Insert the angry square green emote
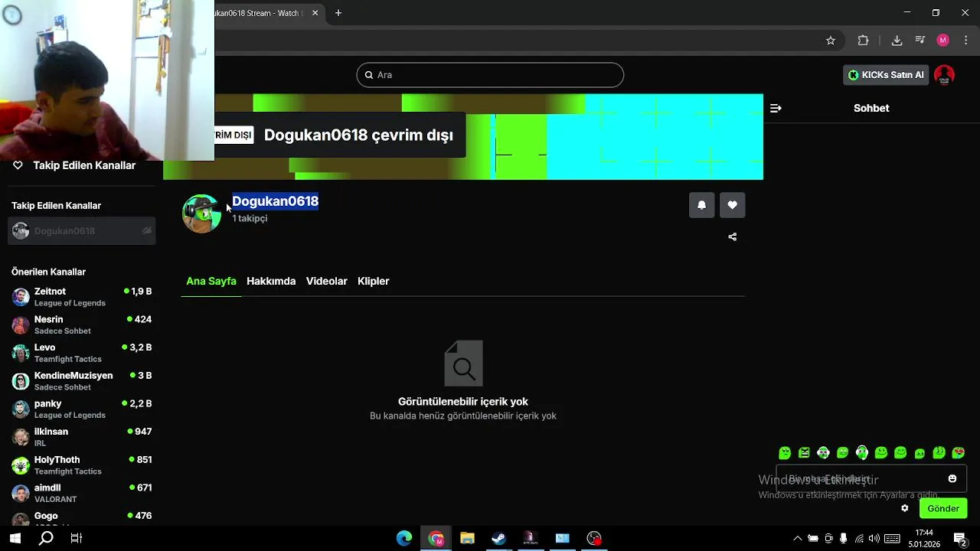 pyautogui.click(x=804, y=453)
